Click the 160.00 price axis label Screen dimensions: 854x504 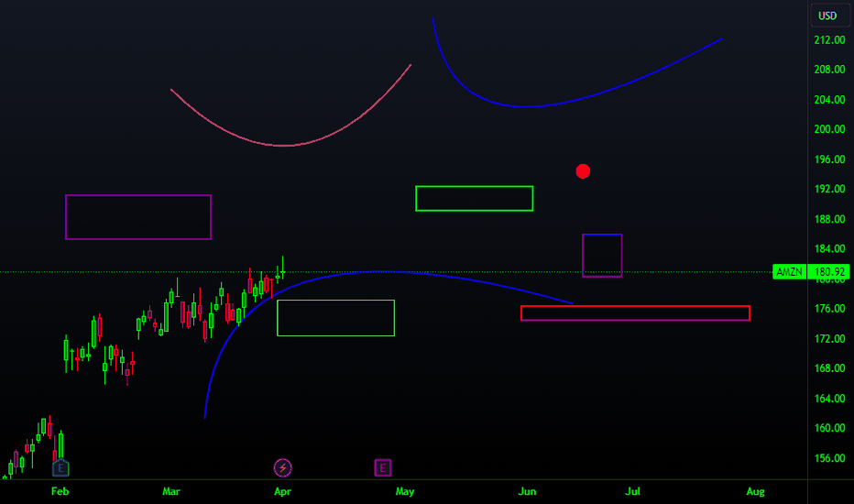point(829,428)
